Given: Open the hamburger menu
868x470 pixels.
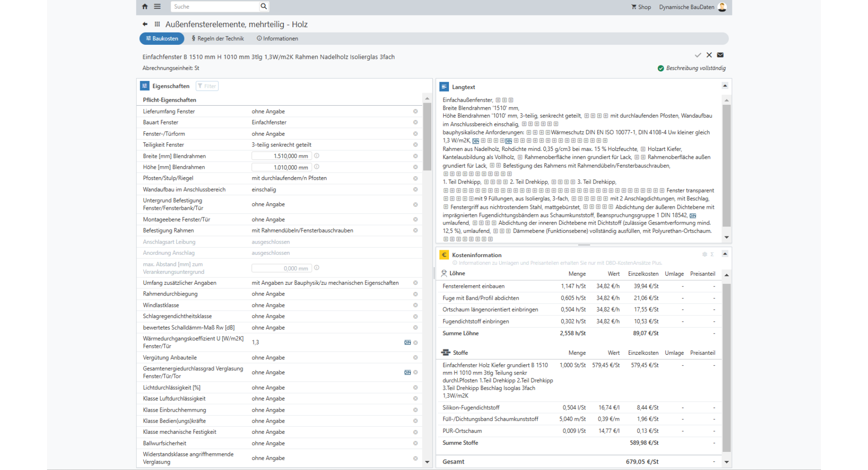Looking at the screenshot, I should (x=157, y=7).
